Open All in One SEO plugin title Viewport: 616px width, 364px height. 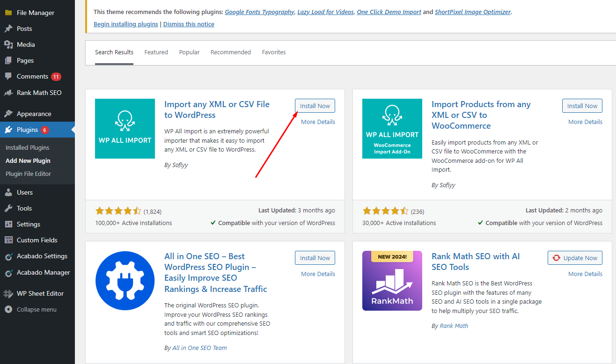[216, 273]
